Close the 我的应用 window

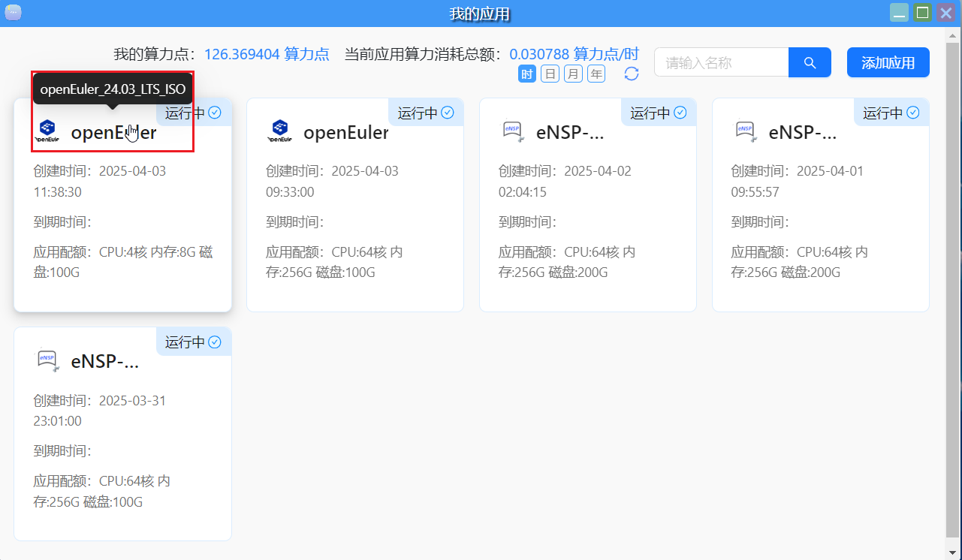(946, 13)
